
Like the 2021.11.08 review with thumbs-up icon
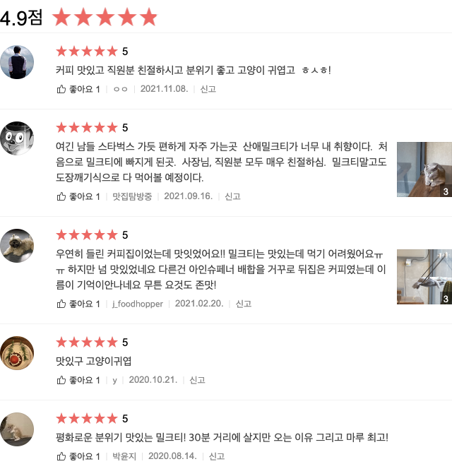click(61, 89)
